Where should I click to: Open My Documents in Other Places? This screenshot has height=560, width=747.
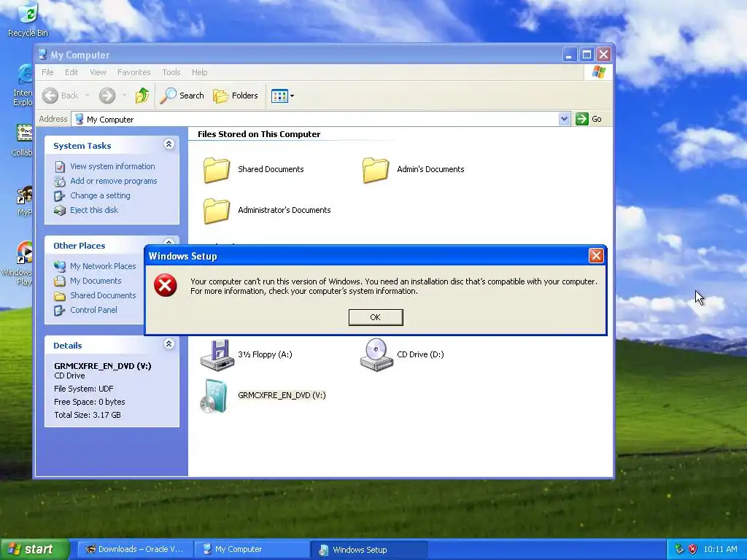96,281
